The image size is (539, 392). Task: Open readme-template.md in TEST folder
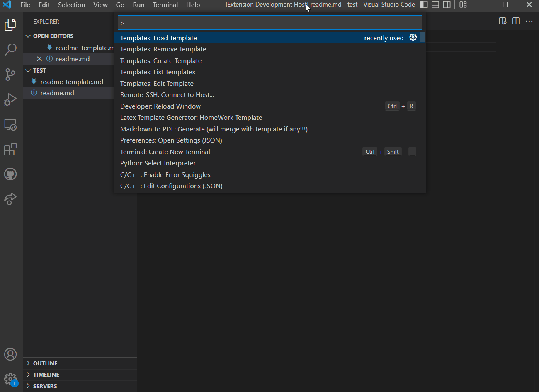click(68, 82)
